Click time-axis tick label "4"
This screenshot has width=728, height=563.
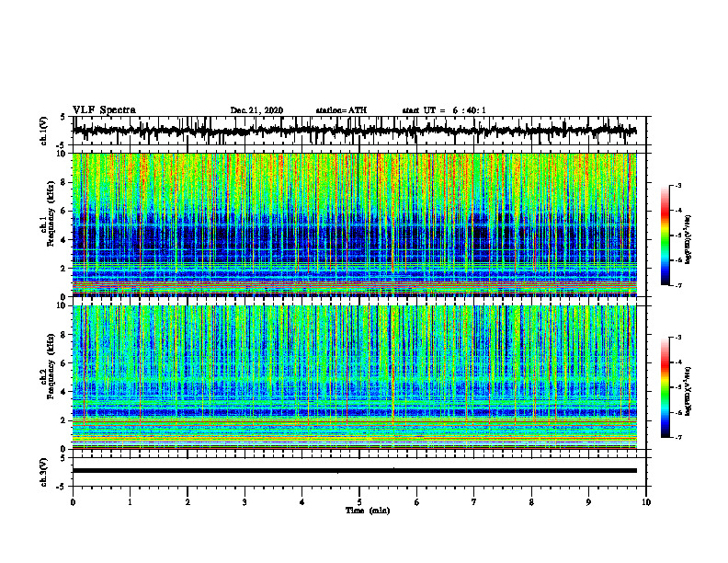coord(302,502)
